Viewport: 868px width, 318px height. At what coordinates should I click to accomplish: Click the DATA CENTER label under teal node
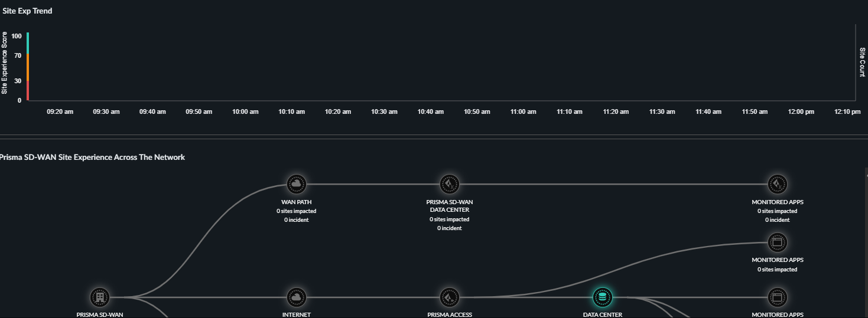pyautogui.click(x=602, y=314)
